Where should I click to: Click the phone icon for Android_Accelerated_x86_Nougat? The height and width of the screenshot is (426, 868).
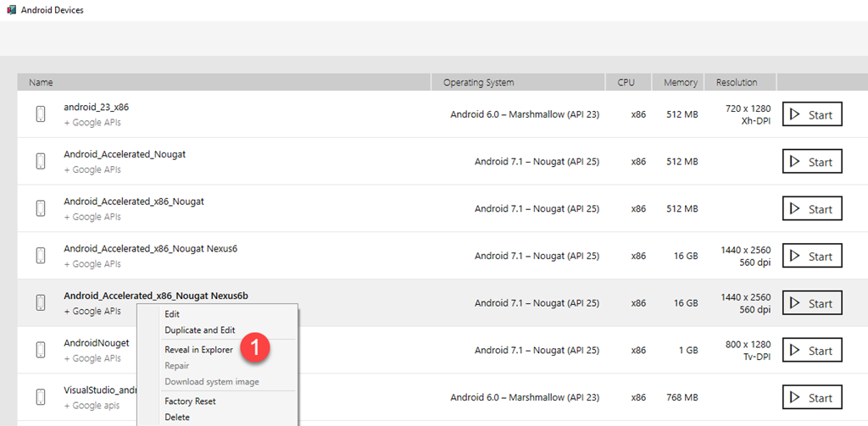(41, 208)
